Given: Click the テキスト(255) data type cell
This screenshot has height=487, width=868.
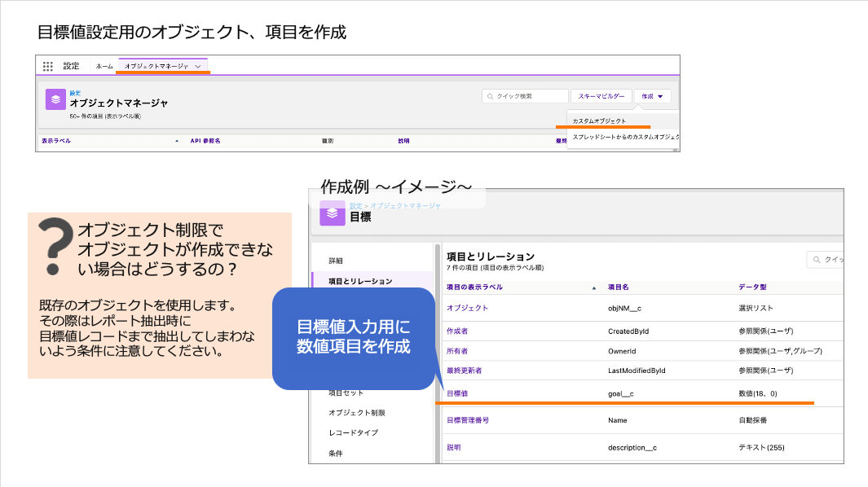Looking at the screenshot, I should [761, 448].
